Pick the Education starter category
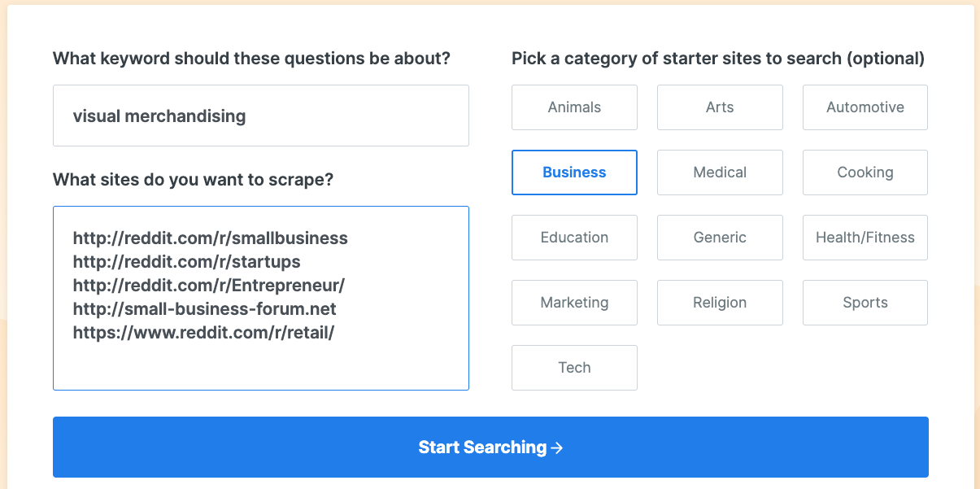Viewport: 980px width, 489px height. 574,238
